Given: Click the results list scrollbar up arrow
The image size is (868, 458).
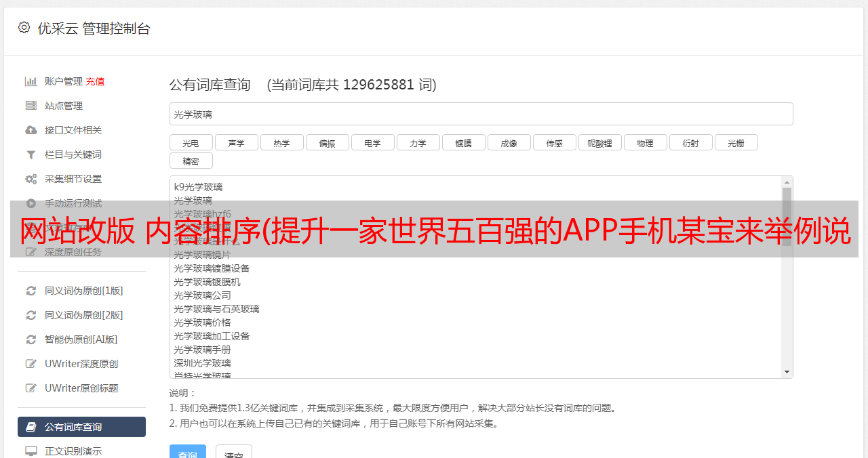Looking at the screenshot, I should (x=787, y=182).
